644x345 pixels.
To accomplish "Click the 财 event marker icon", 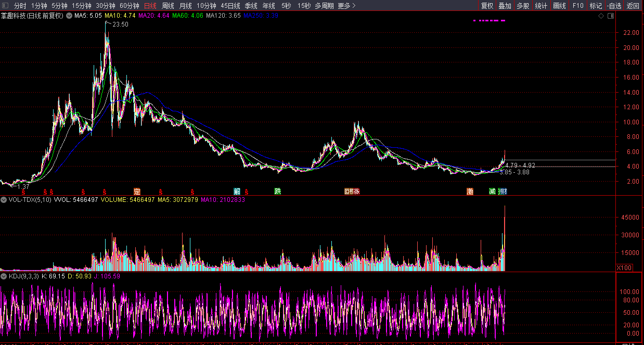I will point(504,191).
